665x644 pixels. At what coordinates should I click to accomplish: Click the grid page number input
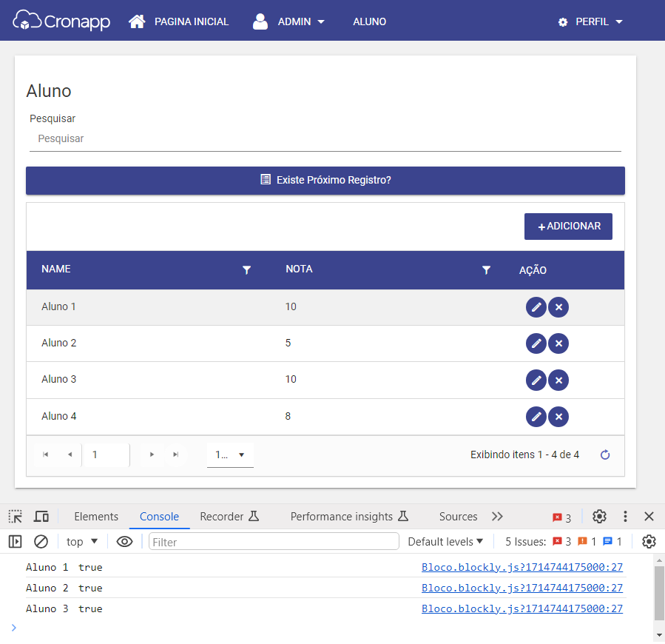click(x=107, y=455)
